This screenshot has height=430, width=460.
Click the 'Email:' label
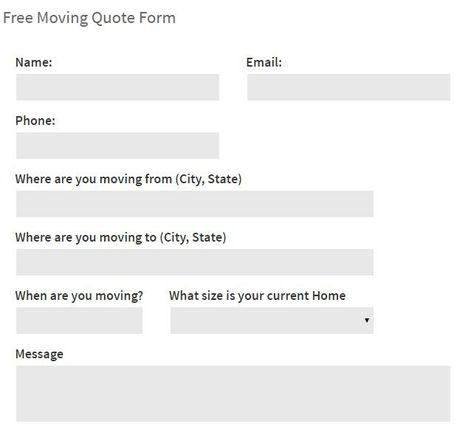264,62
